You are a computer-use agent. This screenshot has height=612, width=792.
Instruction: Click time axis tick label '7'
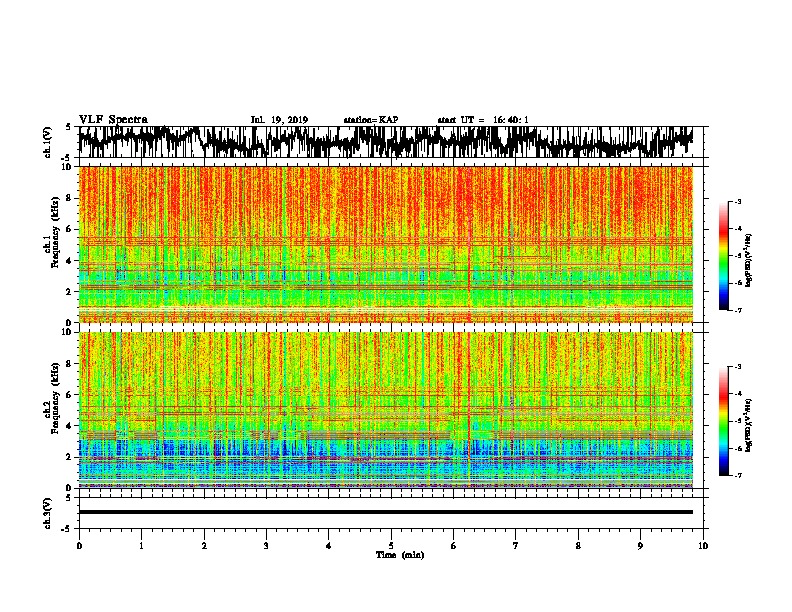coord(516,545)
